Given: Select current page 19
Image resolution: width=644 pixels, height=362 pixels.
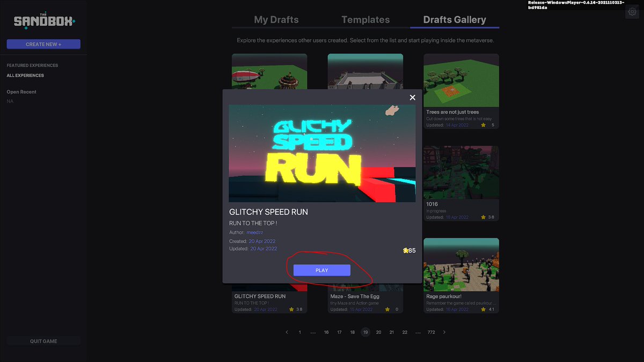Looking at the screenshot, I should (x=365, y=333).
